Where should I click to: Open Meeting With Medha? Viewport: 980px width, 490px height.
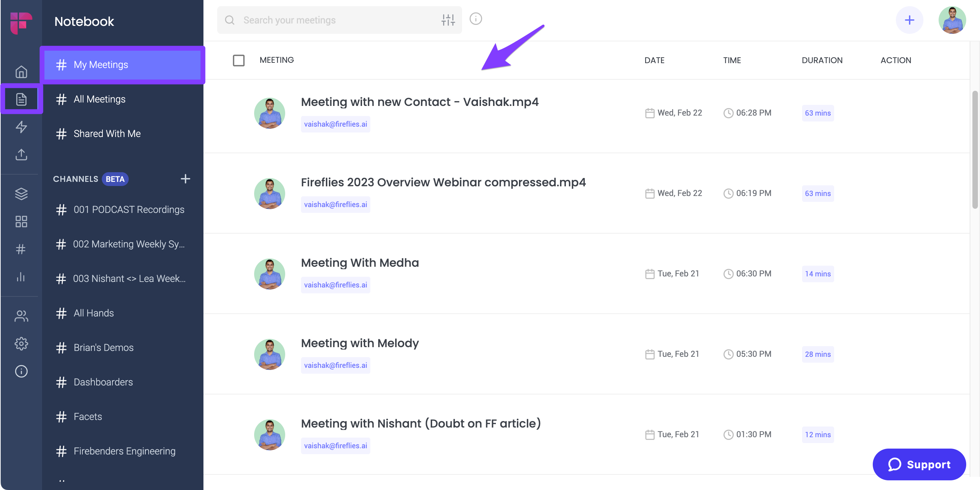[x=360, y=263]
